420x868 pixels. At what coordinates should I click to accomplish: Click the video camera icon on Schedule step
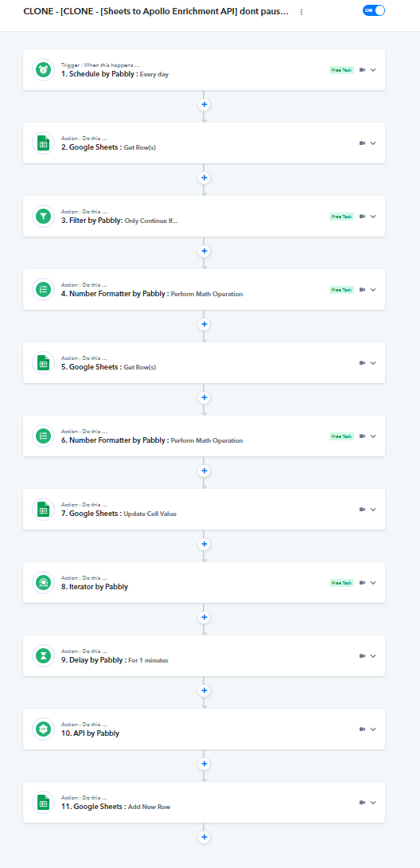point(363,70)
